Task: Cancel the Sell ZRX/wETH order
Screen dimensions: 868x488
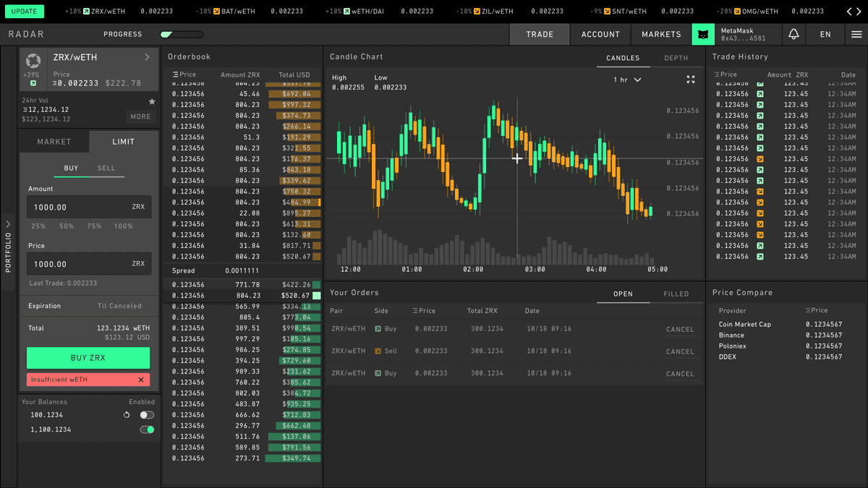Action: coord(680,351)
